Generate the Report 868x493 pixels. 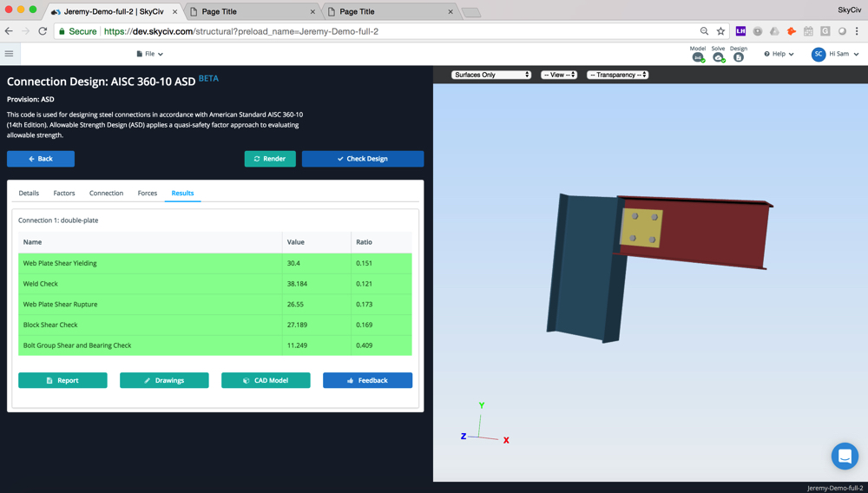coord(62,380)
